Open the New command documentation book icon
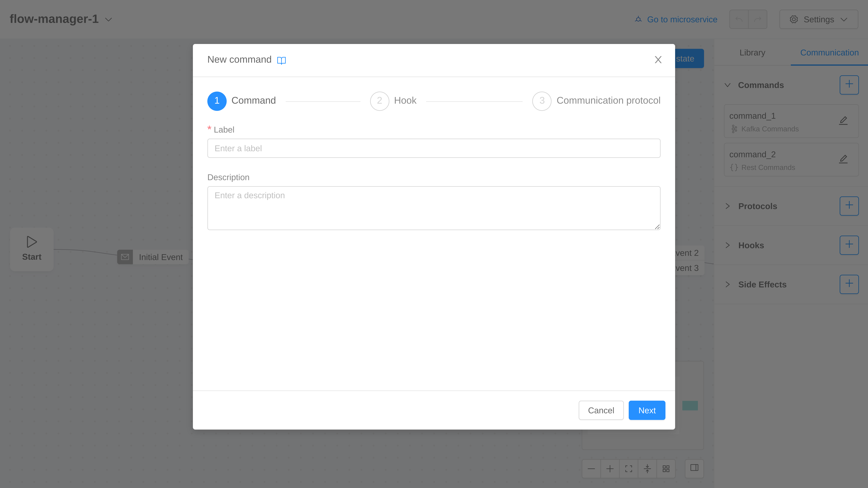 [x=281, y=60]
